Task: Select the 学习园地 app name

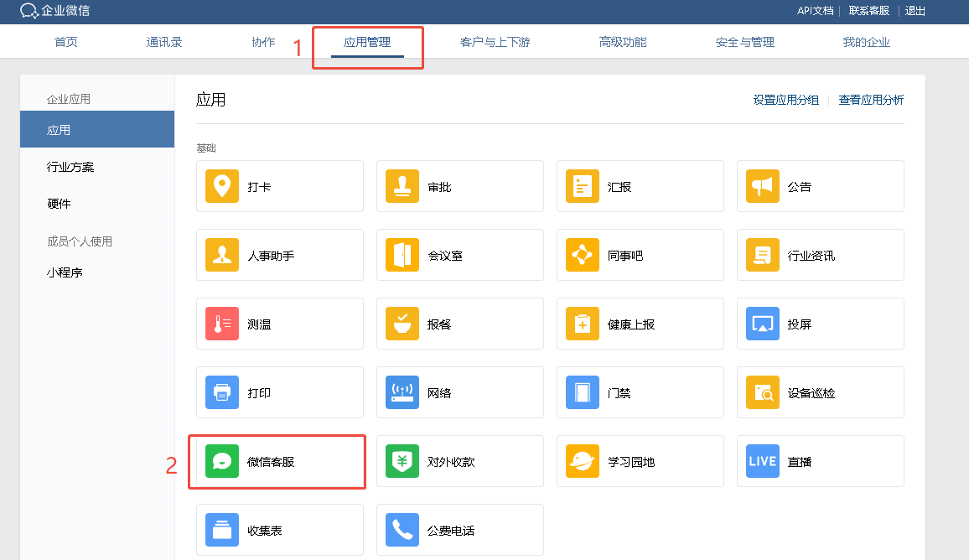Action: 631,462
